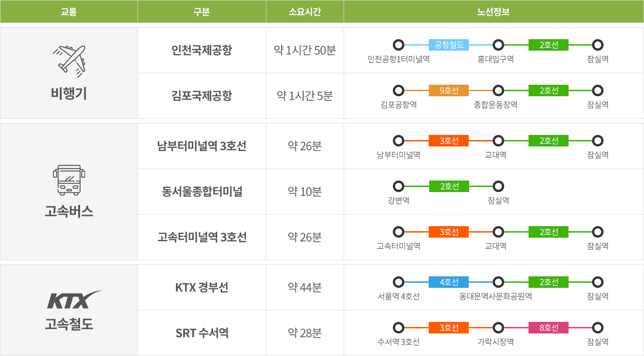
Task: Click the 동서울종합터미널 row label
Action: [201, 192]
